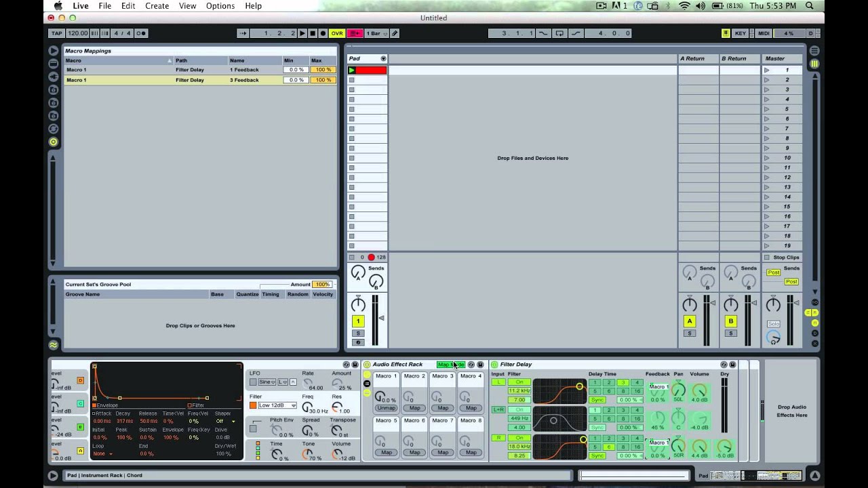This screenshot has width=868, height=488.
Task: Toggle Audio Effect Rack activator
Action: point(367,365)
